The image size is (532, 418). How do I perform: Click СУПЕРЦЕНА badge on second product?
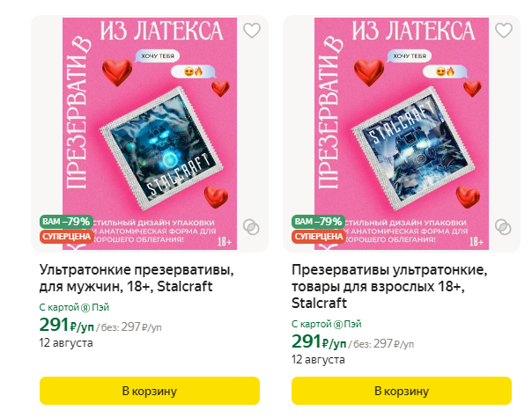[x=319, y=237]
